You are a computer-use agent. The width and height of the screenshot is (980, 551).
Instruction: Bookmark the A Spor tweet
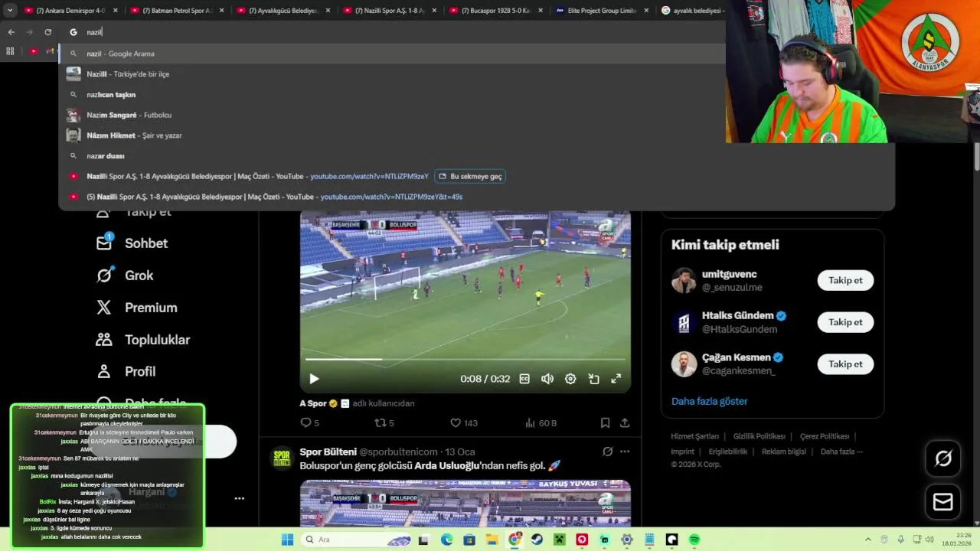point(605,422)
